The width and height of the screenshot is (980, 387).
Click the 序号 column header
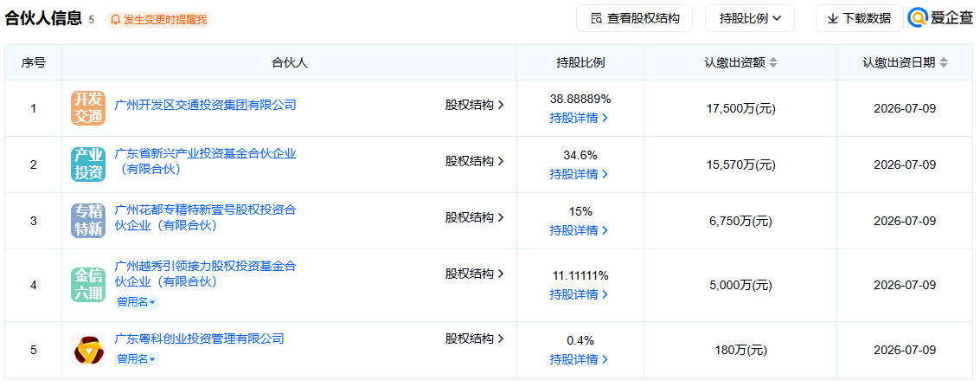tap(33, 62)
